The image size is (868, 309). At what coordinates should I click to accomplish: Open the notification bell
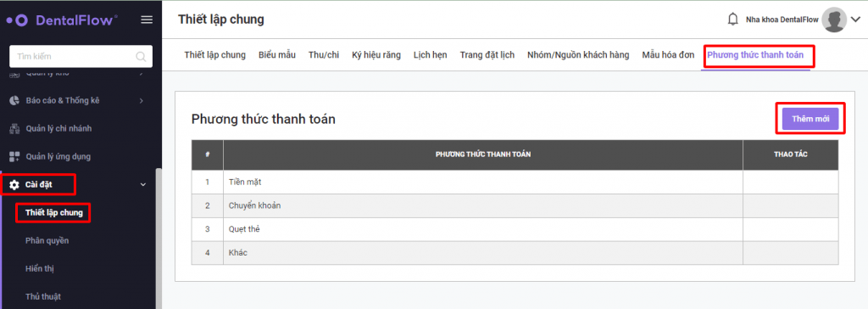point(732,20)
